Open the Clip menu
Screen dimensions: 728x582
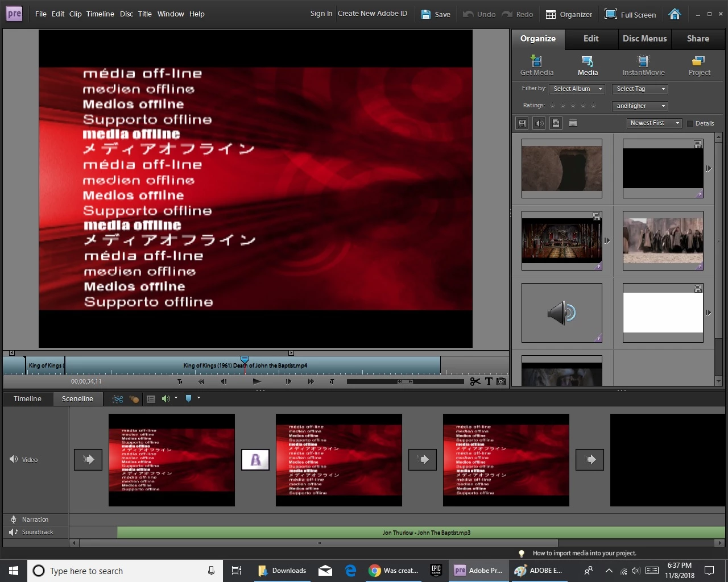[x=75, y=14]
